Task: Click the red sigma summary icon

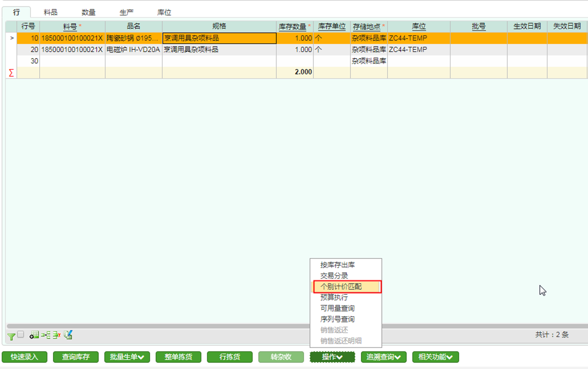Action: (11, 72)
